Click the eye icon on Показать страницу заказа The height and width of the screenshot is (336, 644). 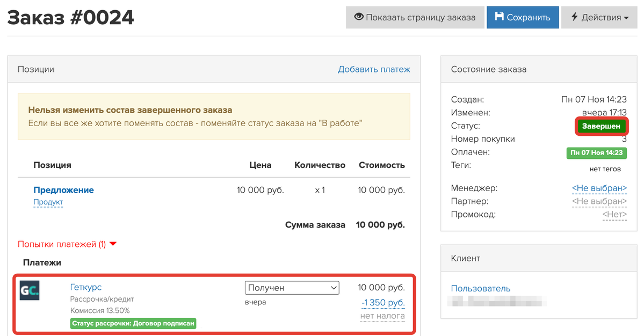tap(359, 17)
